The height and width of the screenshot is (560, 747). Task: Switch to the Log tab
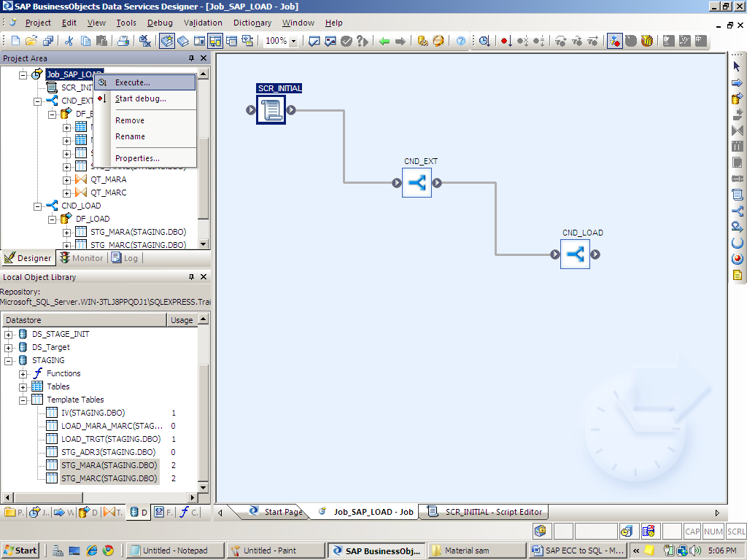(x=125, y=257)
